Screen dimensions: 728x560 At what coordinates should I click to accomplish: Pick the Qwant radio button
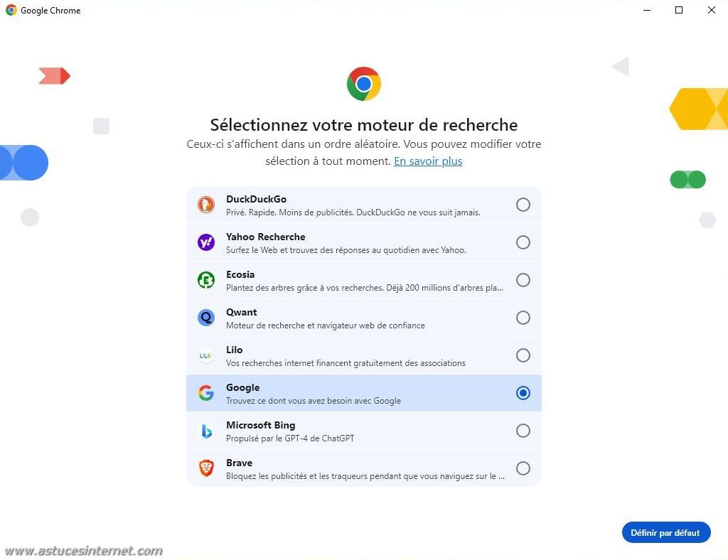click(x=523, y=318)
